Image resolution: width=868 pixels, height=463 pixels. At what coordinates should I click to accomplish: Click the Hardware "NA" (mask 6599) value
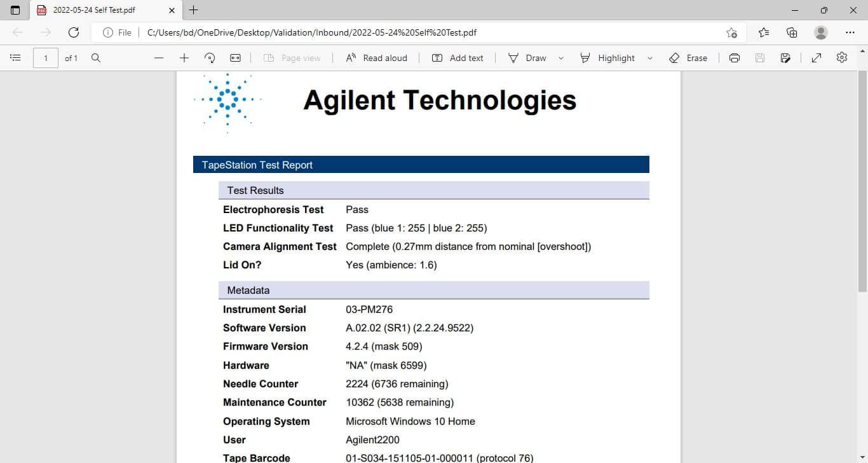pos(386,365)
